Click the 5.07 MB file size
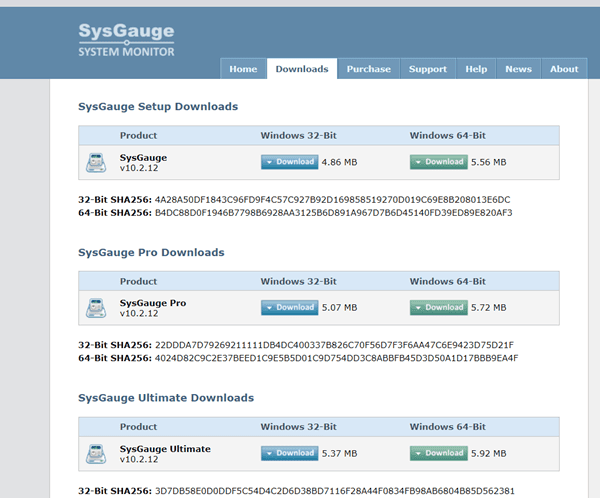 click(339, 308)
